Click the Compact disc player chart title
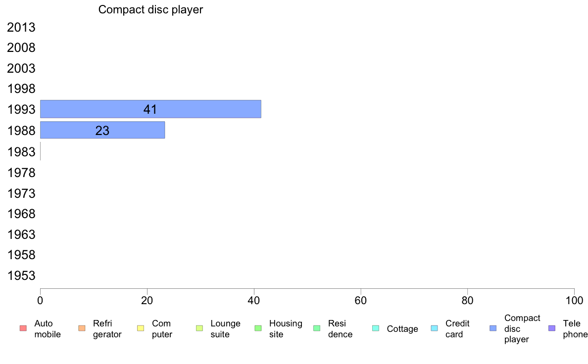Image resolution: width=588 pixels, height=364 pixels. 150,9
